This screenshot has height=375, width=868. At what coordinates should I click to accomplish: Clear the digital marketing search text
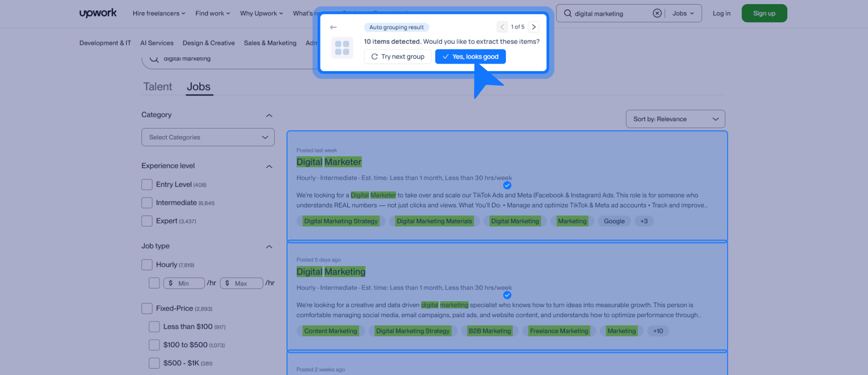point(657,14)
